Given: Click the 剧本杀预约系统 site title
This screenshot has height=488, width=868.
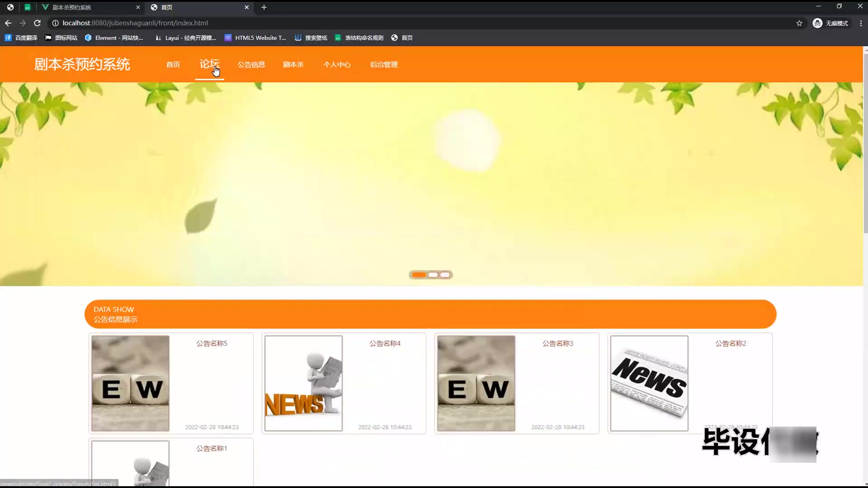Looking at the screenshot, I should click(82, 64).
